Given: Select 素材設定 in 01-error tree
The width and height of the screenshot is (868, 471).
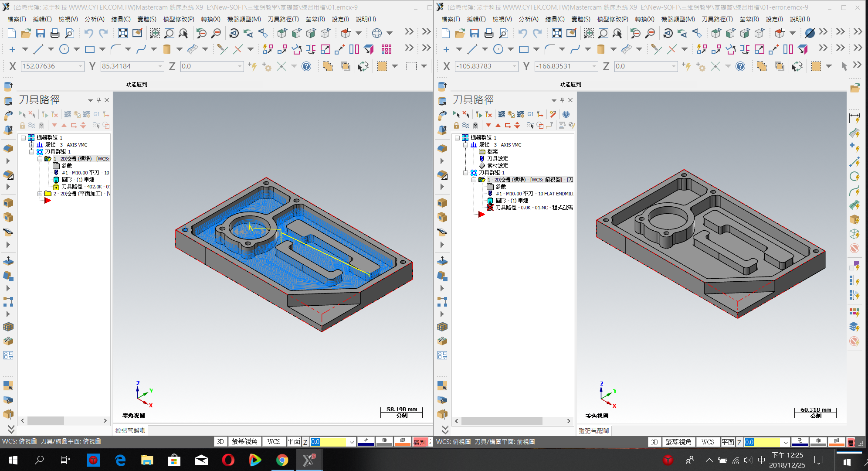Looking at the screenshot, I should [x=498, y=166].
